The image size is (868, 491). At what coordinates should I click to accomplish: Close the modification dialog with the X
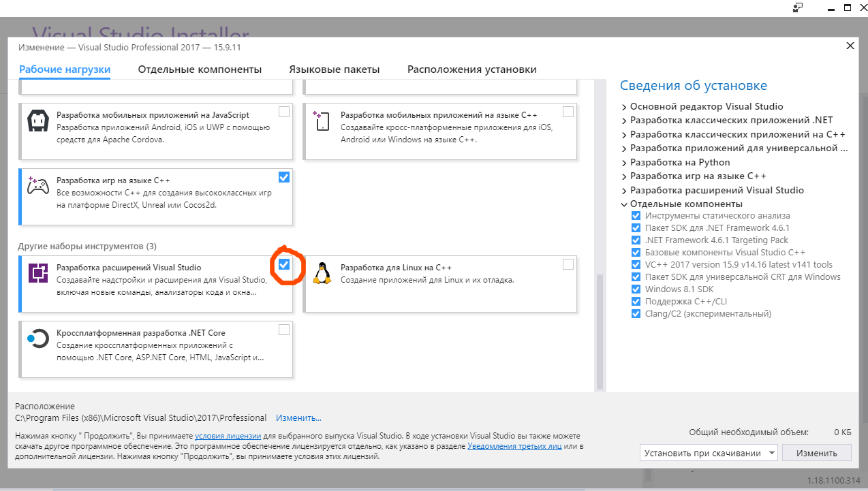850,46
